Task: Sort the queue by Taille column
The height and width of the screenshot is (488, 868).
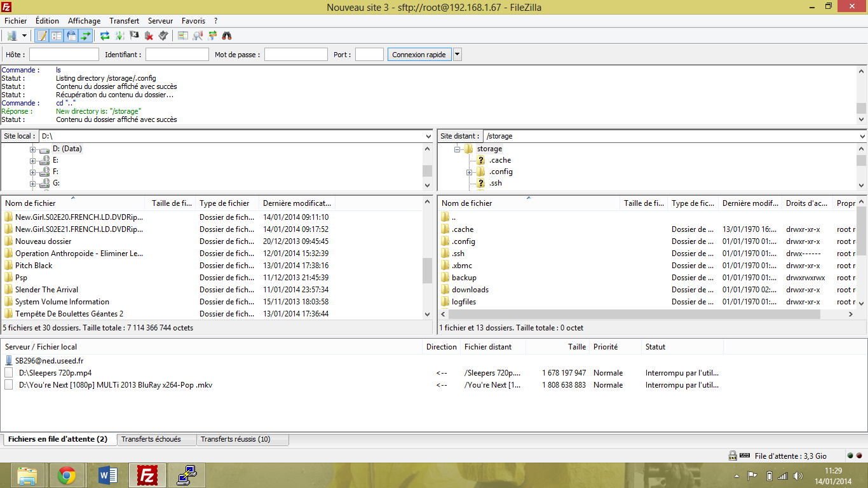Action: pyautogui.click(x=557, y=347)
